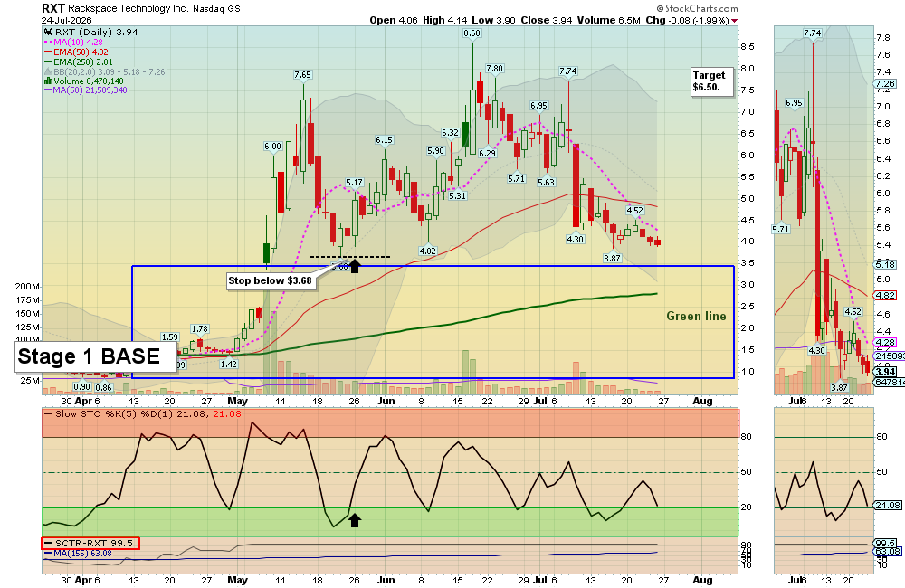Click the Chg -0.08 (-1.99%) value
The width and height of the screenshot is (905, 588).
pos(687,20)
